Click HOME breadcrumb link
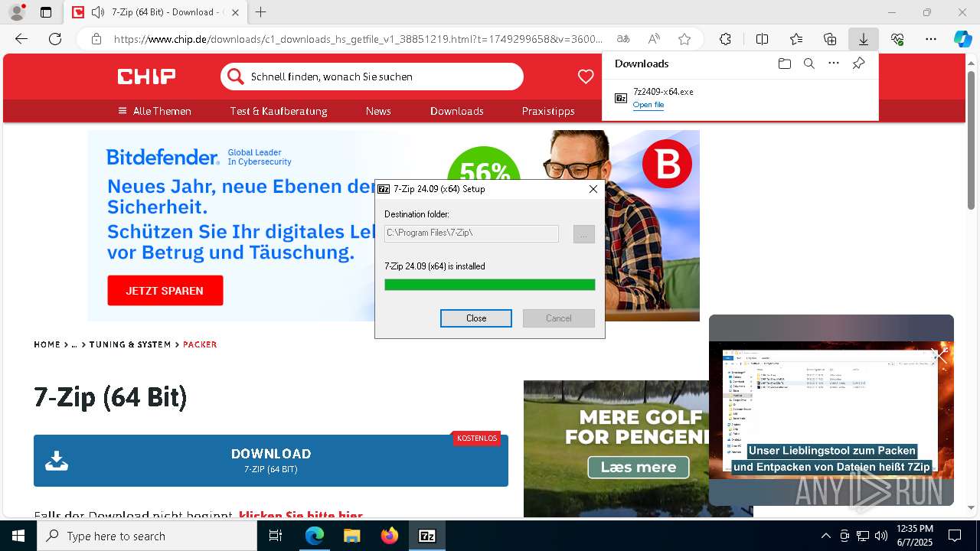980x551 pixels. point(47,344)
